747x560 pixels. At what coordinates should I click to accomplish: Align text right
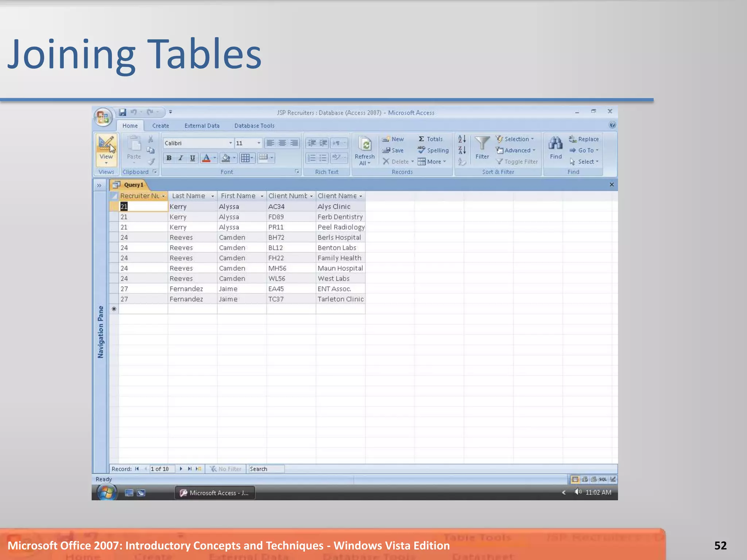(x=294, y=143)
